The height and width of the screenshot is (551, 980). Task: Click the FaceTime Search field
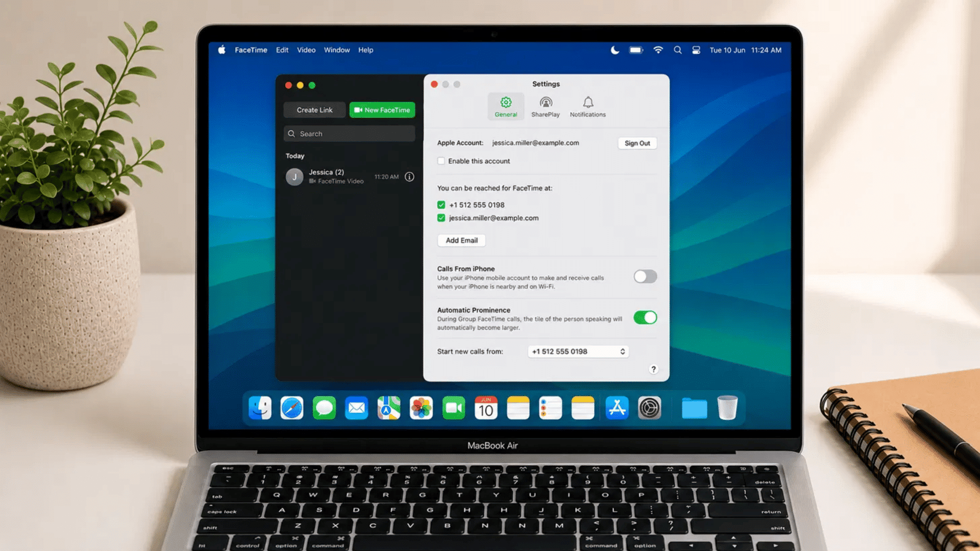pyautogui.click(x=350, y=134)
